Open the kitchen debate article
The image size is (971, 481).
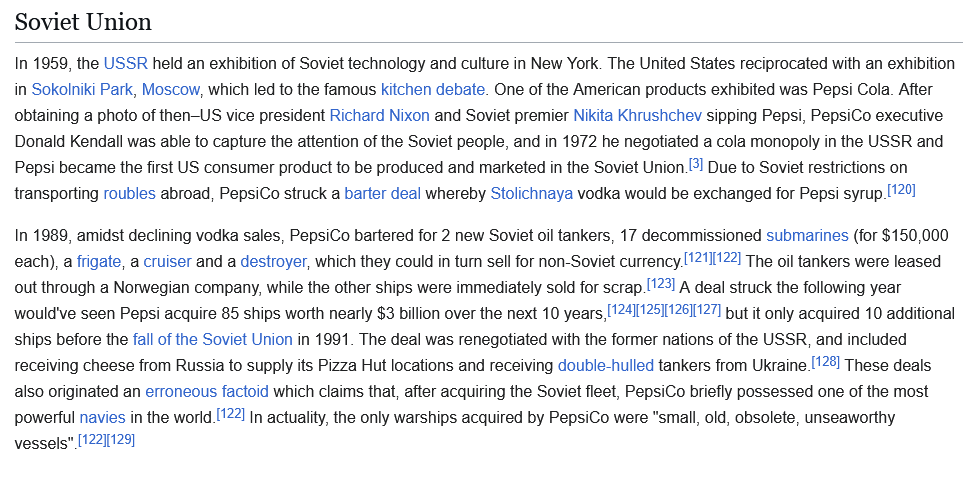pyautogui.click(x=433, y=88)
